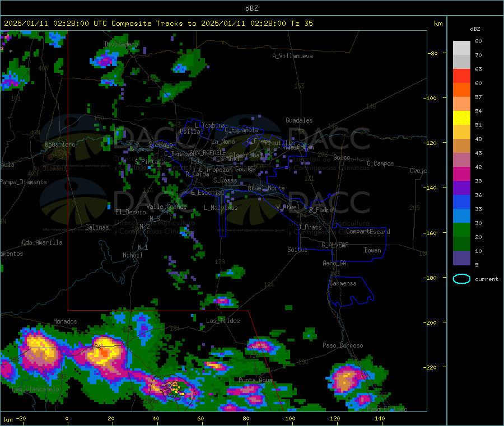Click the dBZ title at top
This screenshot has height=426, width=504.
(x=251, y=8)
